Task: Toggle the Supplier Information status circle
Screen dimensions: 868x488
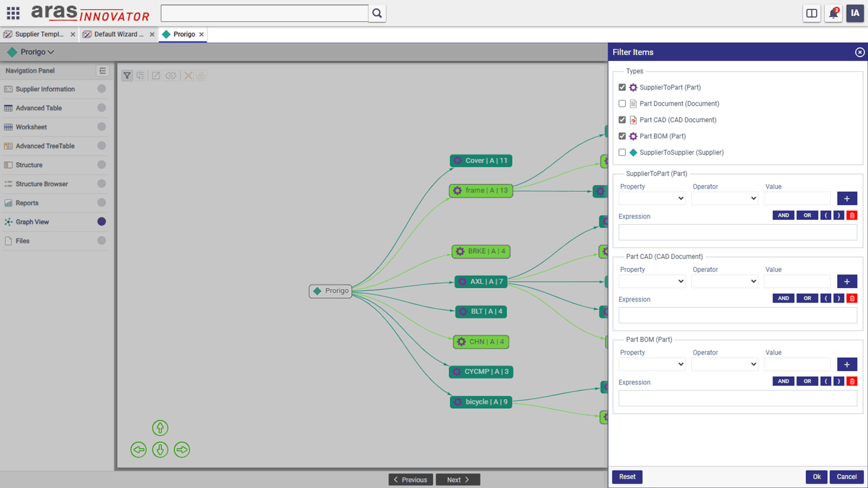Action: pyautogui.click(x=101, y=89)
